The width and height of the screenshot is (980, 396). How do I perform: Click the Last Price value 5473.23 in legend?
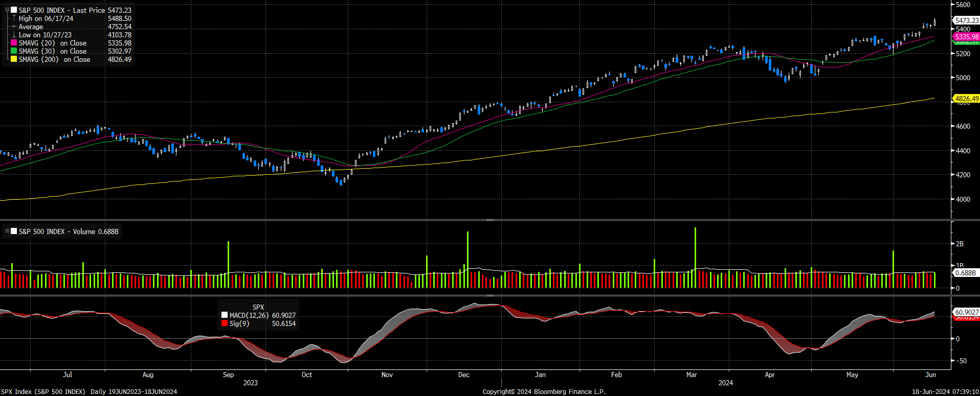click(x=120, y=10)
